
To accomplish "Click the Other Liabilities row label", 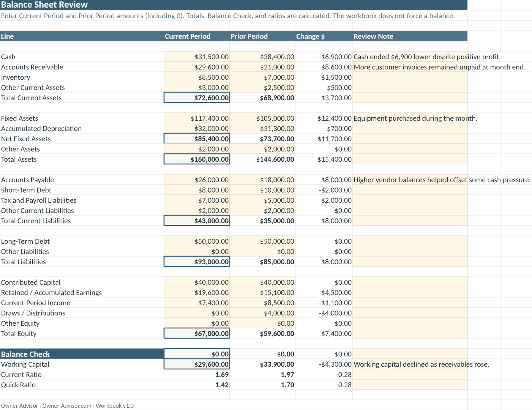I will pyautogui.click(x=25, y=251).
